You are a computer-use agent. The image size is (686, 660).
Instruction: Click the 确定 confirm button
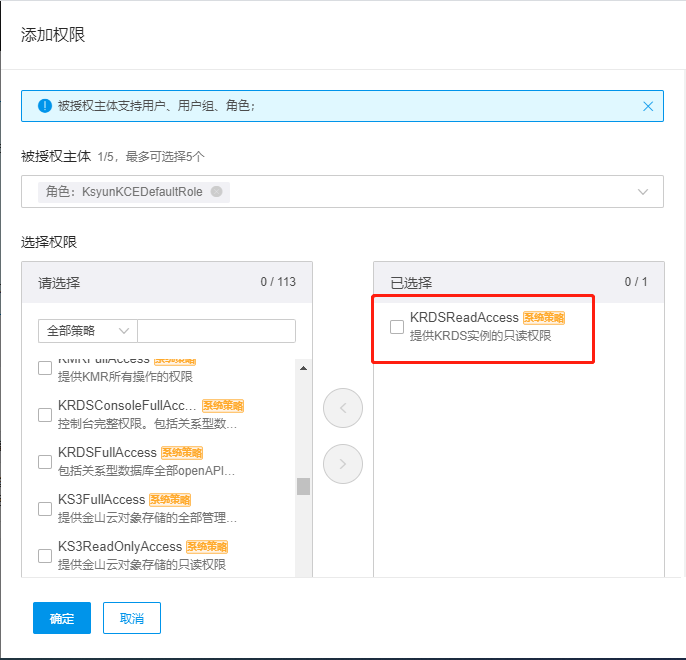point(62,618)
